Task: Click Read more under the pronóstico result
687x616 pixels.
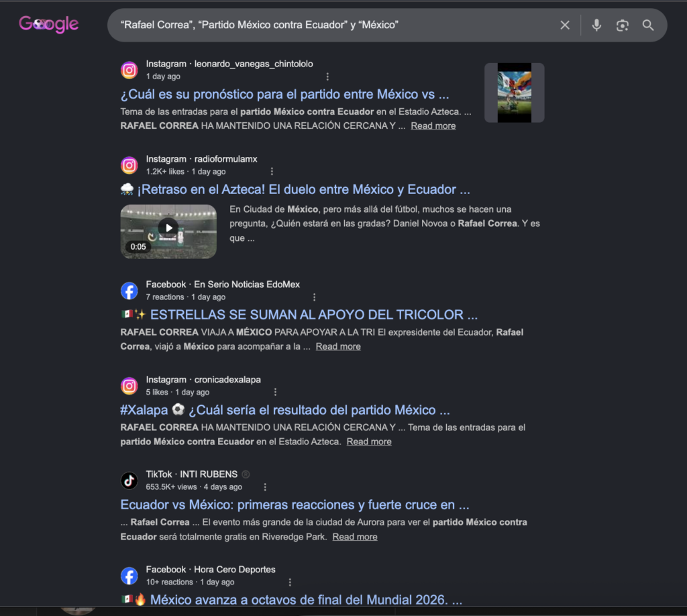Action: click(x=433, y=125)
